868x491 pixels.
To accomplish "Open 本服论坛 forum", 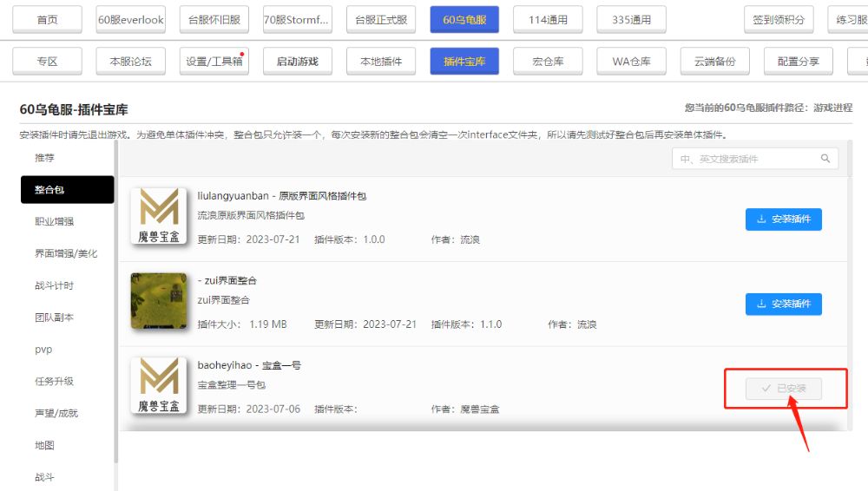I will coord(131,62).
